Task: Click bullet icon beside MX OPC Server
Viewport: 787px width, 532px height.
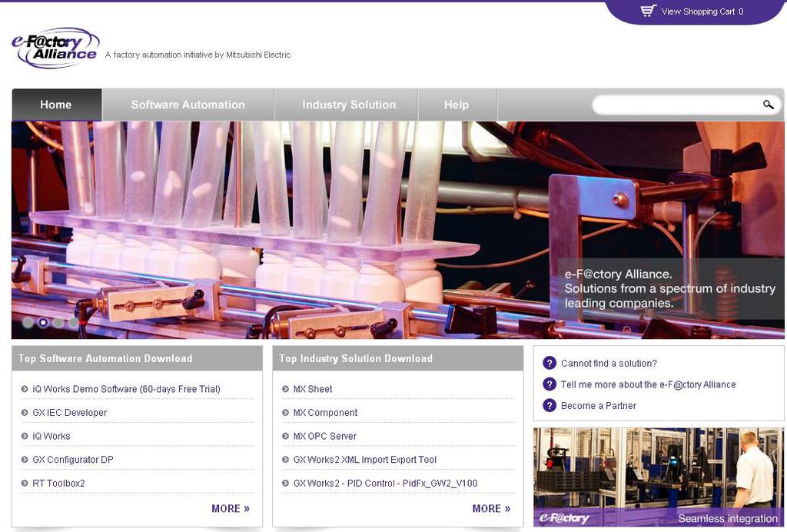Action: pyautogui.click(x=286, y=436)
